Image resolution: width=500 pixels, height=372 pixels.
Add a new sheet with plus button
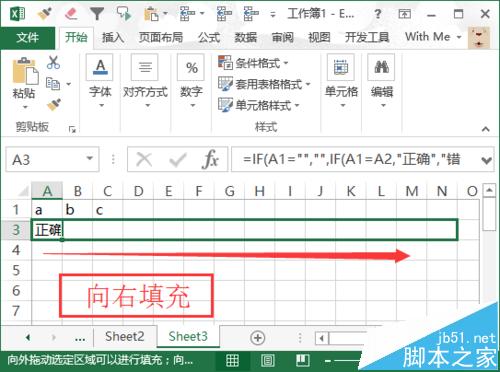[257, 338]
